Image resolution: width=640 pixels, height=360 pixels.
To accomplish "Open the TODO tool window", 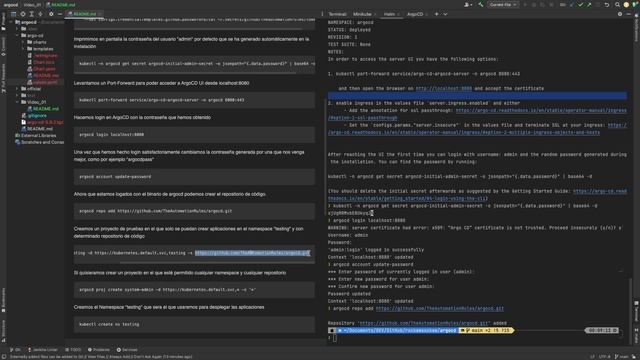I will pyautogui.click(x=73, y=350).
